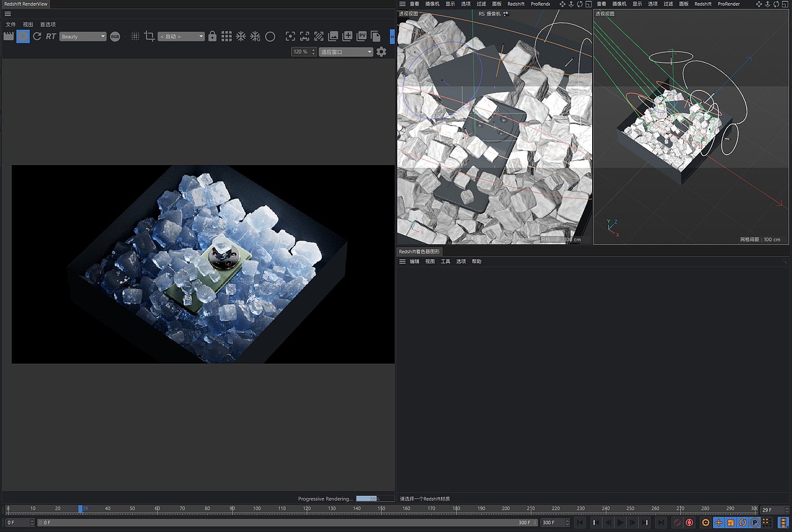
Task: Go to end of animation
Action: click(x=661, y=523)
